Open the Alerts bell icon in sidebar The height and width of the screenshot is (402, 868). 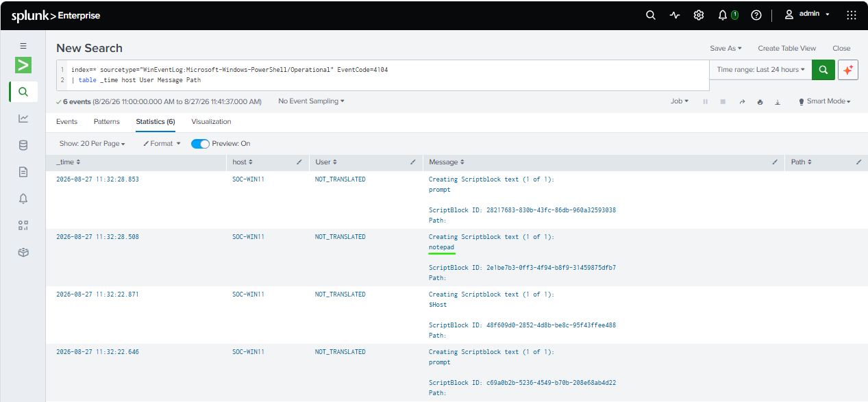(x=23, y=199)
